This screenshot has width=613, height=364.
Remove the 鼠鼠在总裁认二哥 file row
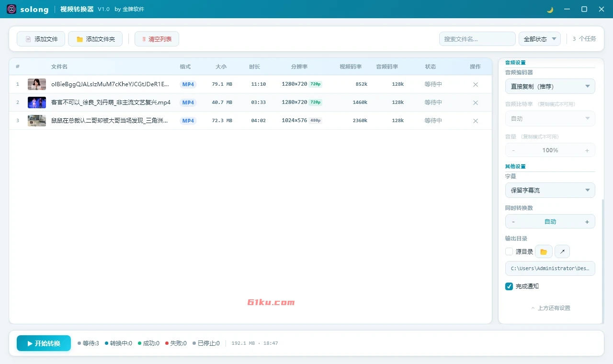pyautogui.click(x=476, y=121)
